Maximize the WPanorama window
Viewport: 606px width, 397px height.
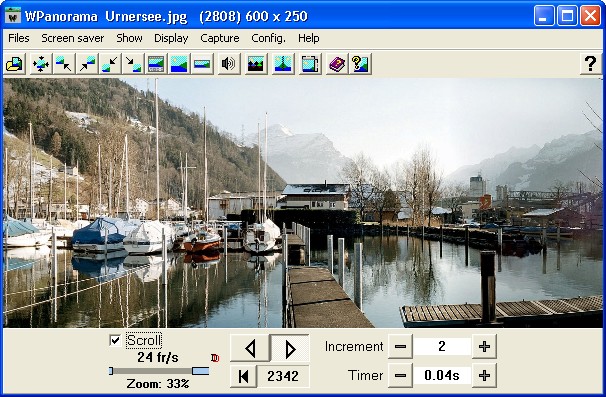[x=567, y=16]
